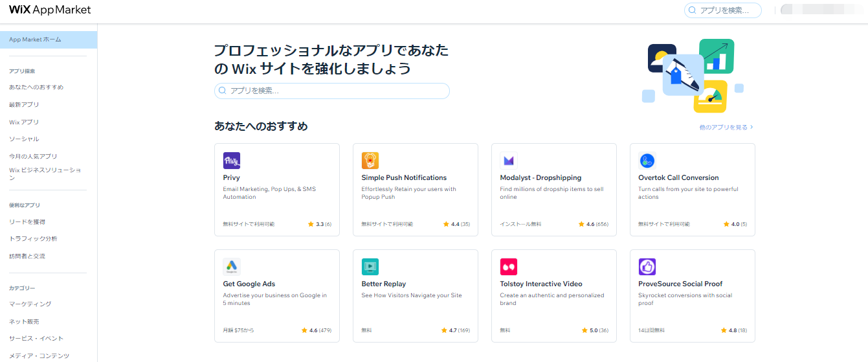
Task: Open マーケティング category in sidebar
Action: pos(30,304)
